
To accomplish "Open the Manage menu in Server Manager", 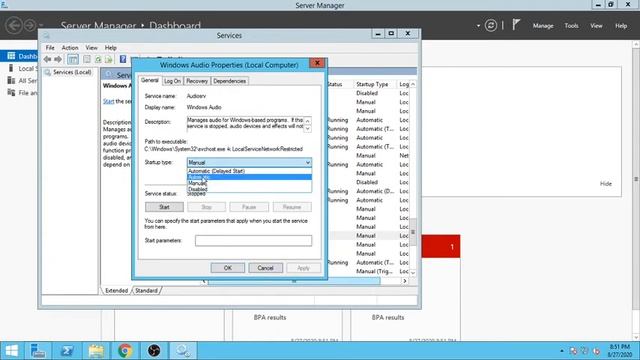I will [543, 26].
